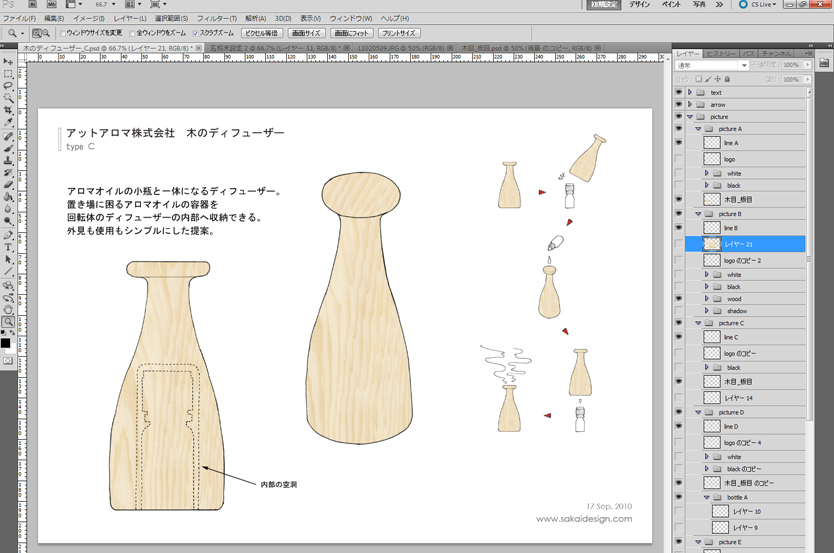This screenshot has width=834, height=553.
Task: Click the ピクセル等倍 button
Action: click(x=261, y=33)
